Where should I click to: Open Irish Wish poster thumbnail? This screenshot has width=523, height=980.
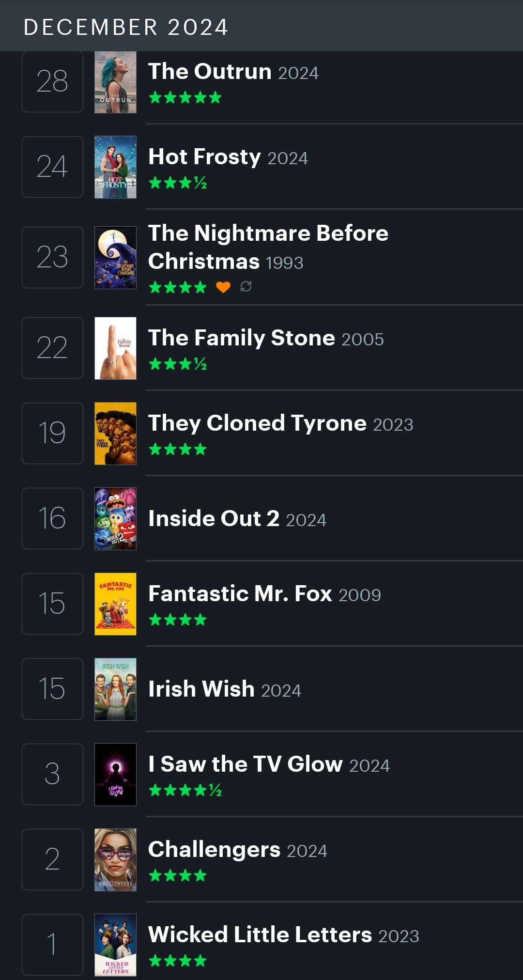(115, 689)
